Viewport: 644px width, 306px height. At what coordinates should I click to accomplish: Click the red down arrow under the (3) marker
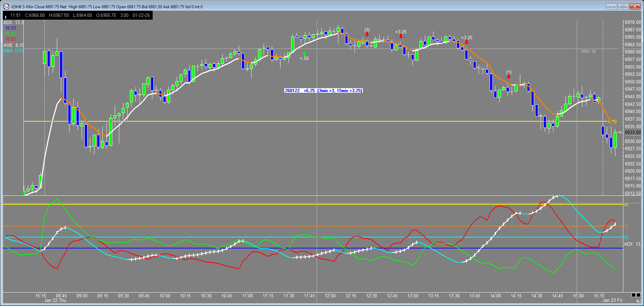(x=367, y=34)
